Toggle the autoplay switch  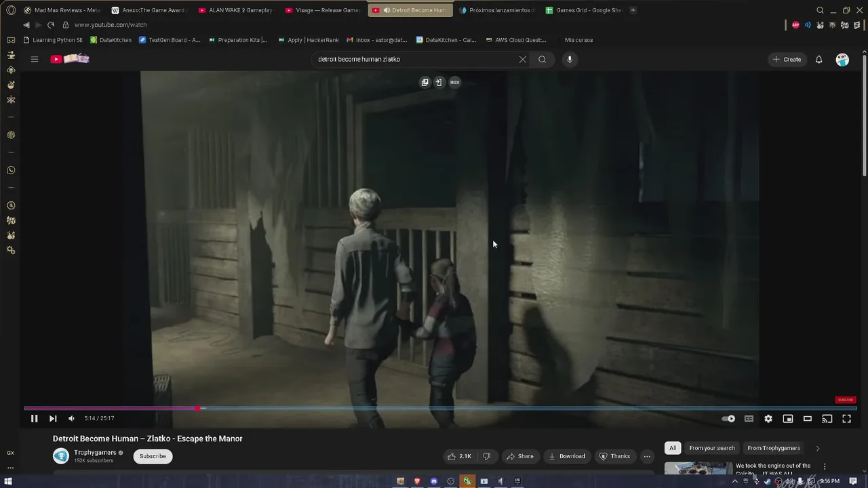728,419
